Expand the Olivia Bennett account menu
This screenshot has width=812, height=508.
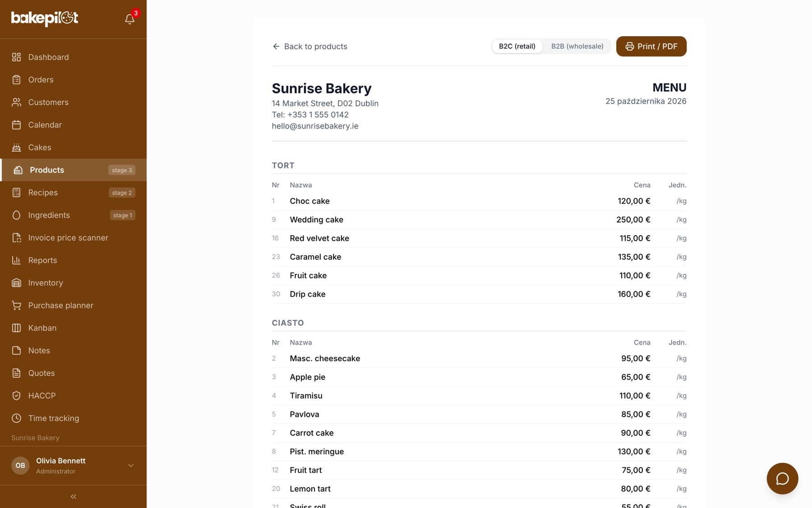(131, 466)
